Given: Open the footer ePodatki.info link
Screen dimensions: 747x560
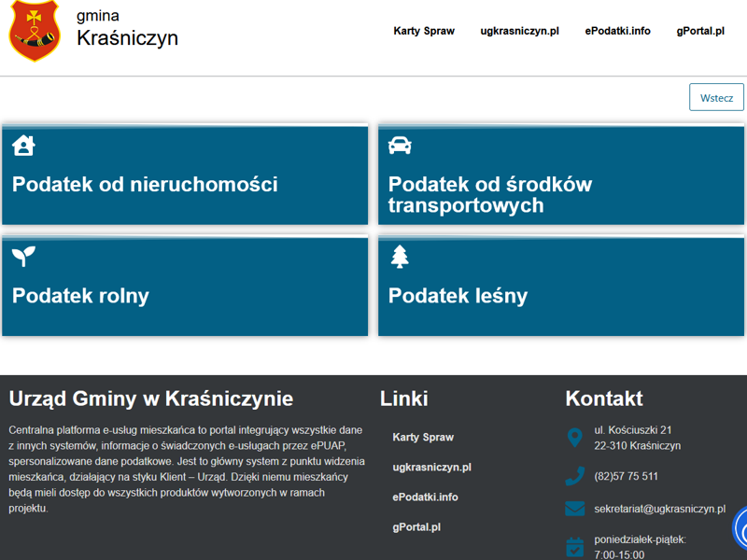Looking at the screenshot, I should (425, 497).
